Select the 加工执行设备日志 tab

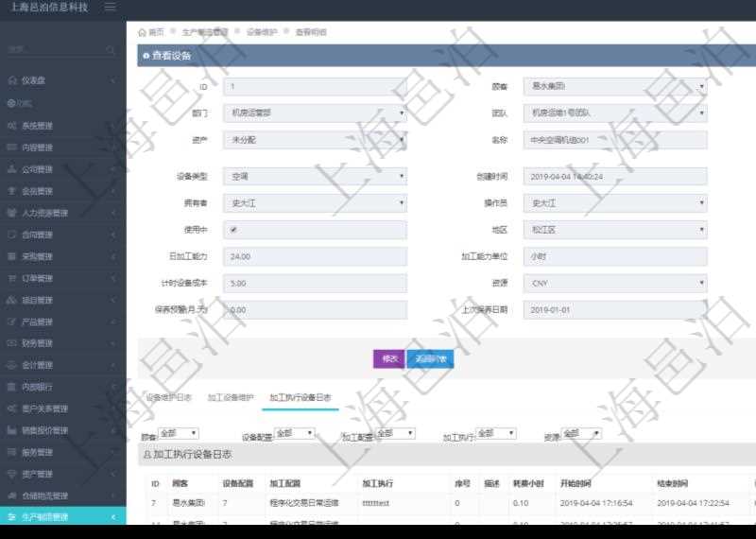pyautogui.click(x=301, y=397)
